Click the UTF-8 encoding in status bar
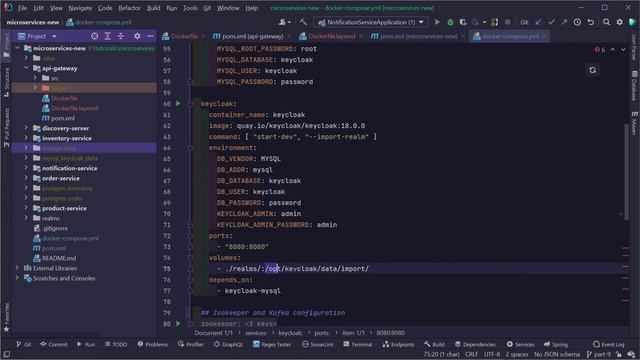Image resolution: width=640 pixels, height=360 pixels. coord(492,354)
